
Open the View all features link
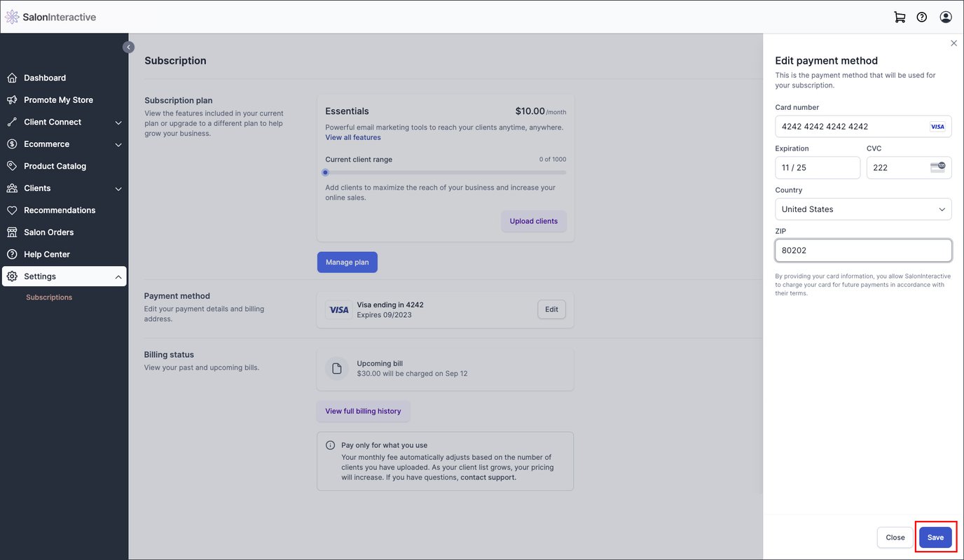pyautogui.click(x=353, y=137)
